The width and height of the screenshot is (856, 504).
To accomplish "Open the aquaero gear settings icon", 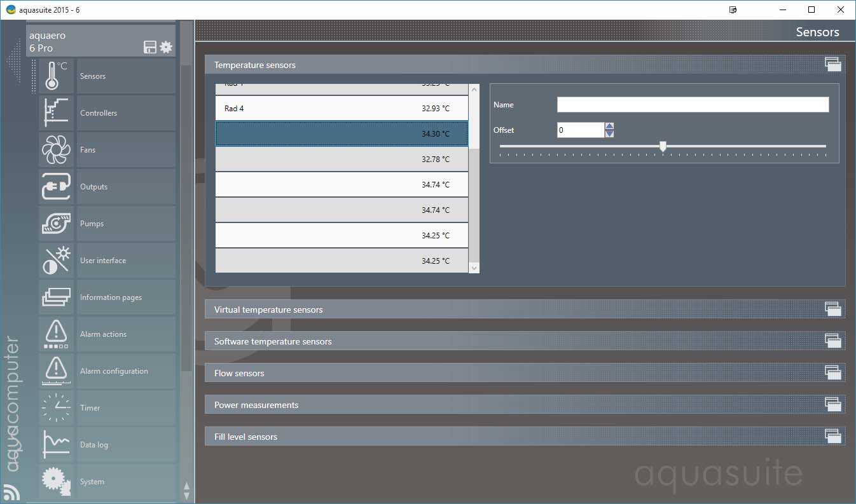I will (x=166, y=47).
